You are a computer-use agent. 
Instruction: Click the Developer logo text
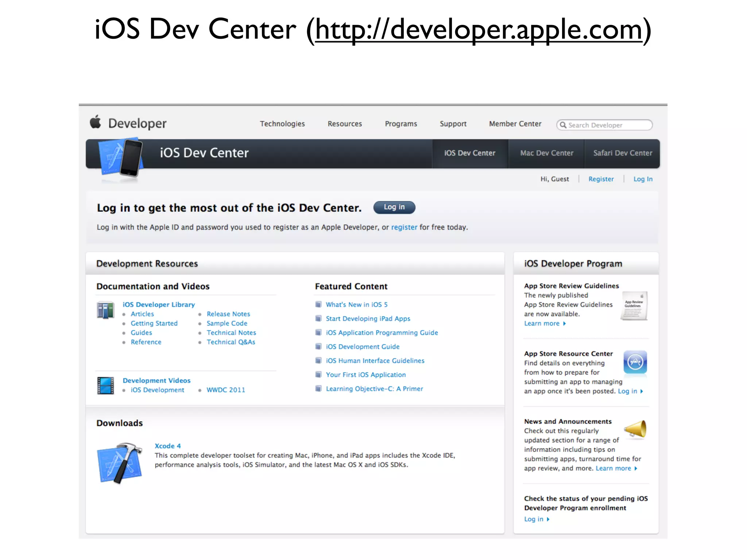point(137,124)
